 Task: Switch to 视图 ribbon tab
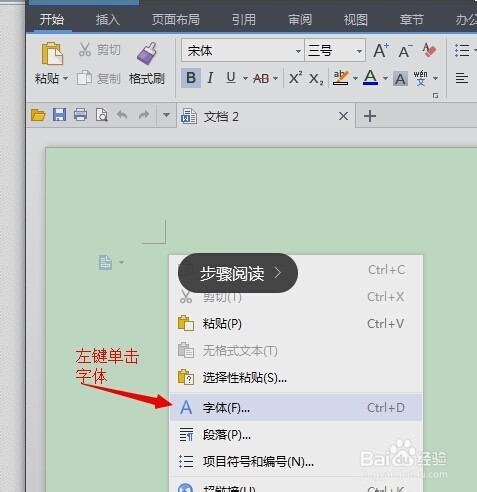pos(356,20)
